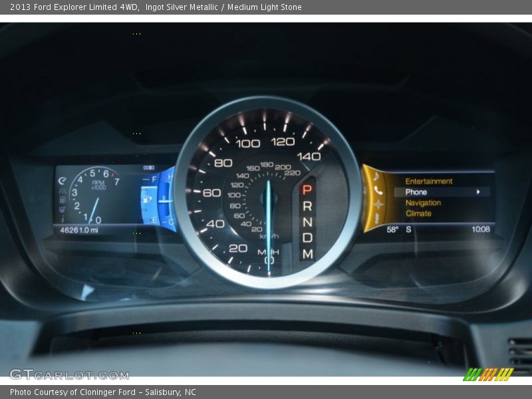The height and width of the screenshot is (399, 532).
Task: Select the Phone menu entry
Action: point(416,192)
